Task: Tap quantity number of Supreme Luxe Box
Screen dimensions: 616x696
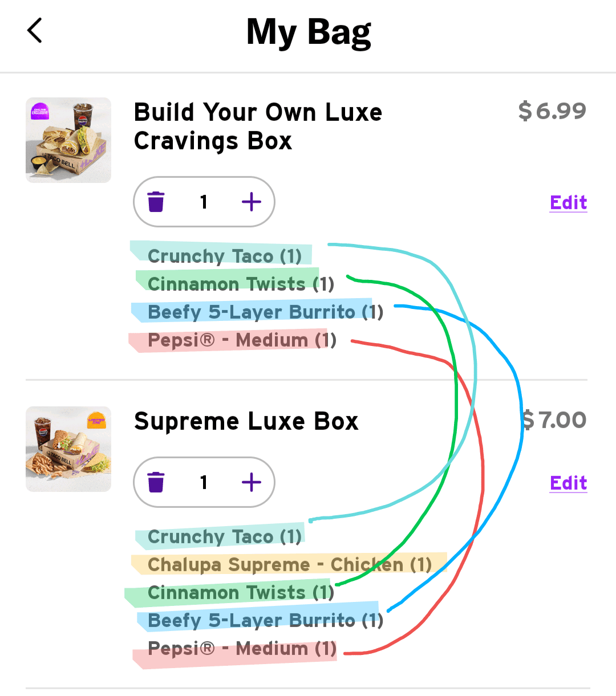Action: click(204, 482)
